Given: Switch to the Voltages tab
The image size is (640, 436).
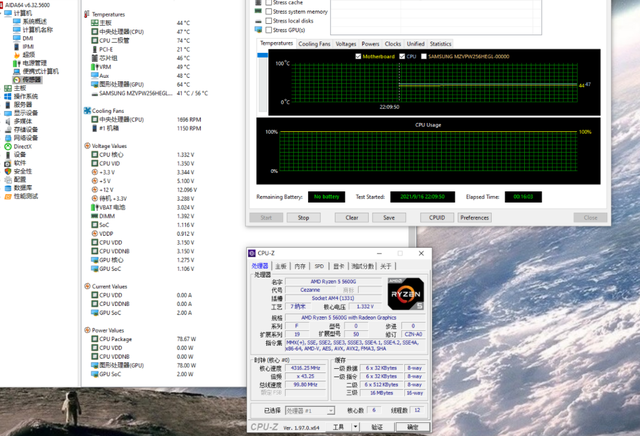Looking at the screenshot, I should 346,44.
